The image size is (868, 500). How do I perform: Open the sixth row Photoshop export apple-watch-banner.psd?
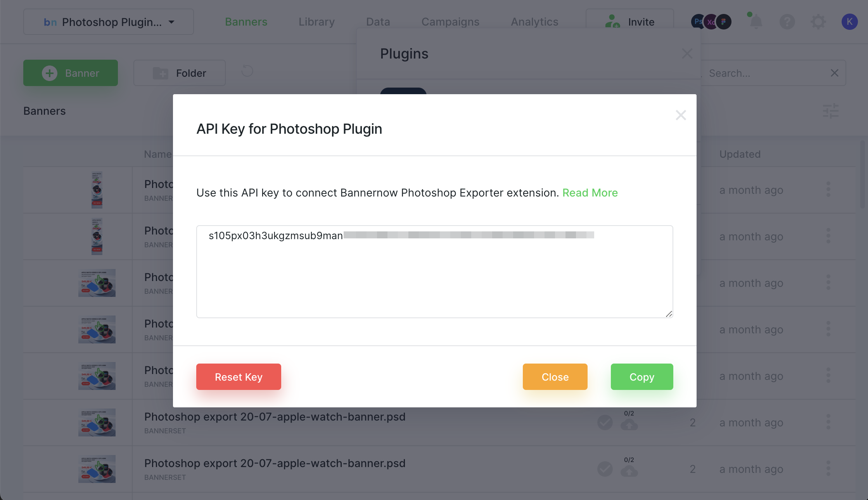click(275, 417)
